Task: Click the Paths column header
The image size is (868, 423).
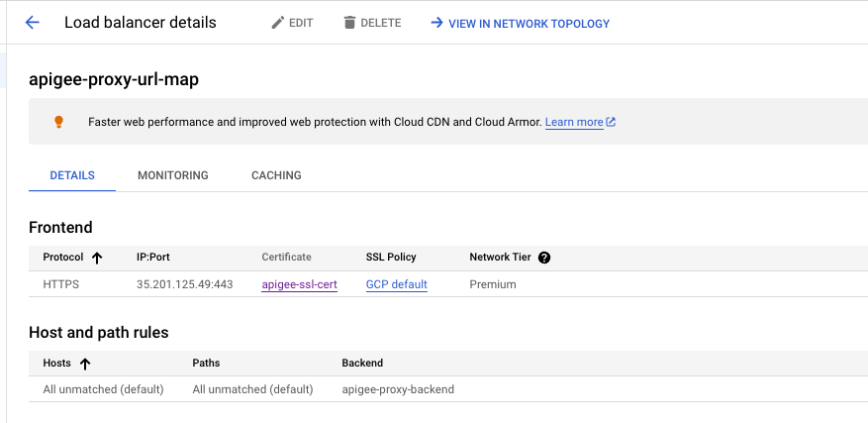Action: coord(206,364)
